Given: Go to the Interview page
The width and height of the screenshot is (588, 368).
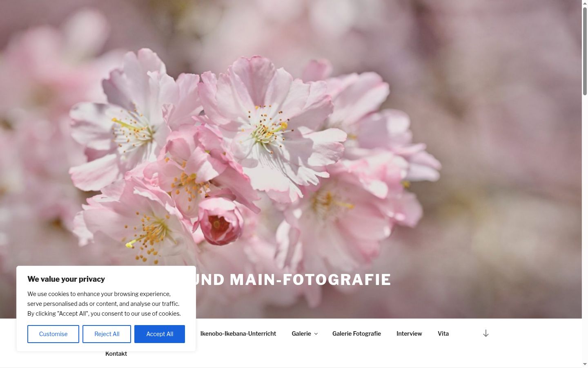Looking at the screenshot, I should pyautogui.click(x=409, y=334).
